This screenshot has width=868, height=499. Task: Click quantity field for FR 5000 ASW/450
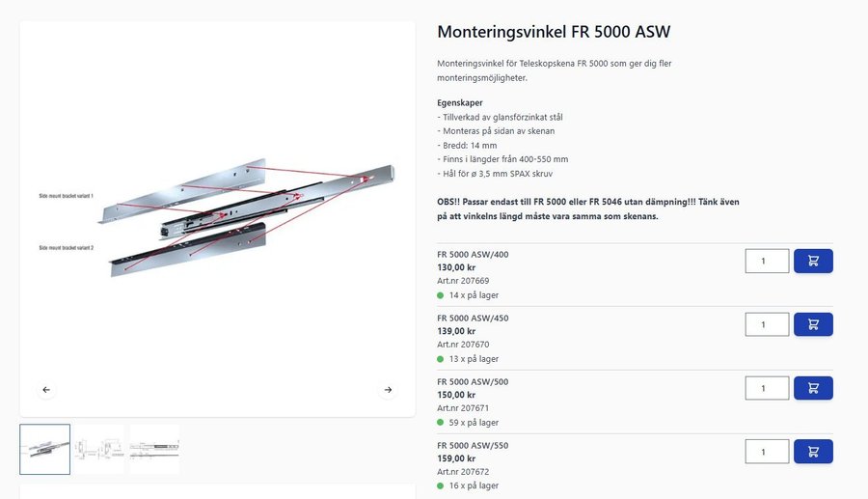[x=767, y=324]
